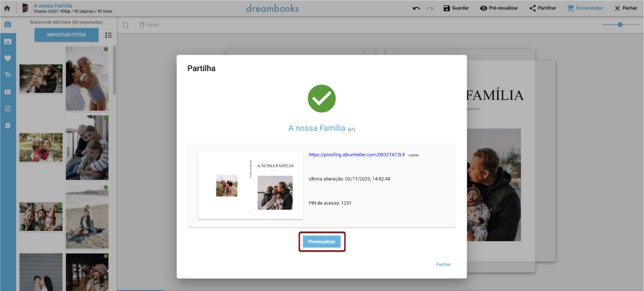The height and width of the screenshot is (291, 644).
Task: Click the Importar Fotos button
Action: tap(66, 35)
